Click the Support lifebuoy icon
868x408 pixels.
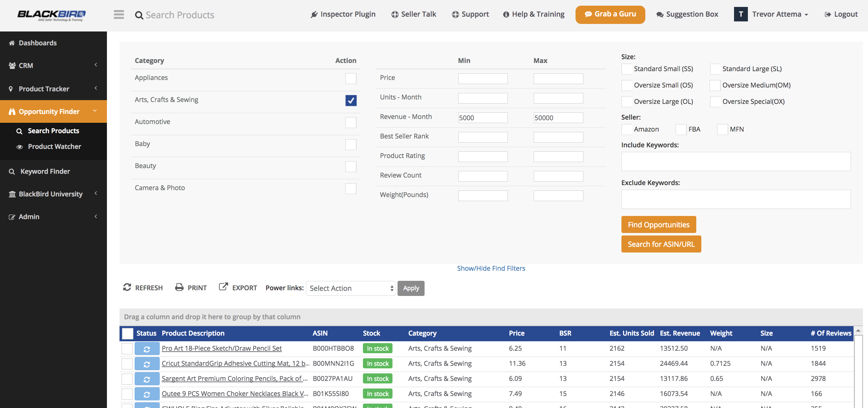coord(455,14)
